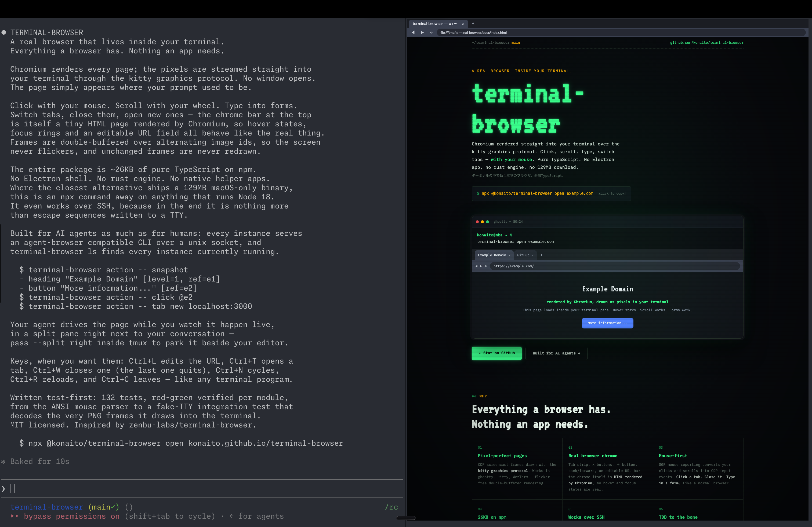Click the 'Pixel-perfect pages' feature heading
This screenshot has height=527, width=812.
click(502, 455)
